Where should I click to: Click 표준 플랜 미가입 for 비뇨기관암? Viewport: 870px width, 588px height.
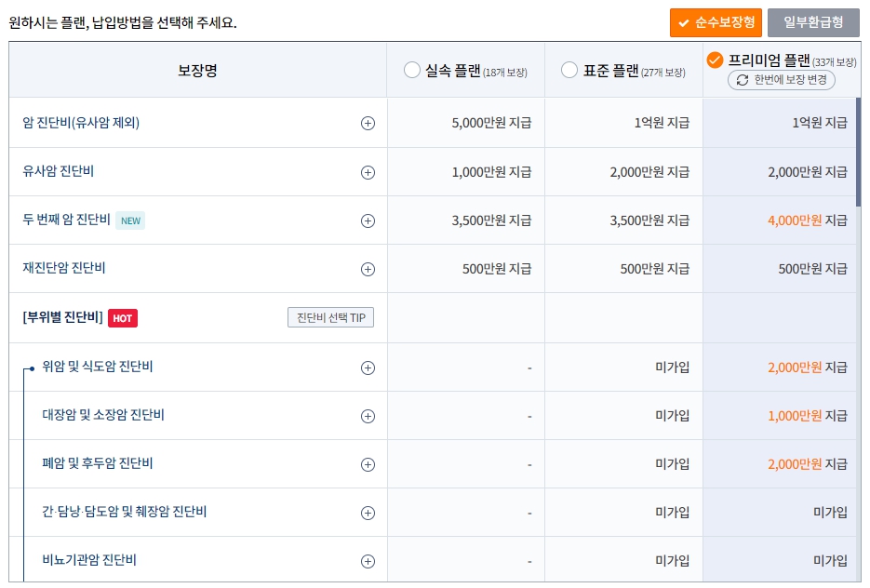point(673,560)
